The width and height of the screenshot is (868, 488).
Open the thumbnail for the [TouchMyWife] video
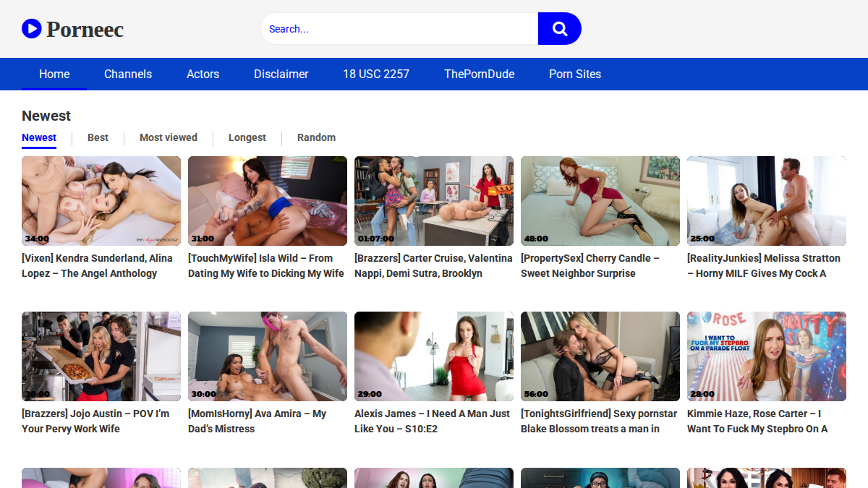pyautogui.click(x=268, y=201)
